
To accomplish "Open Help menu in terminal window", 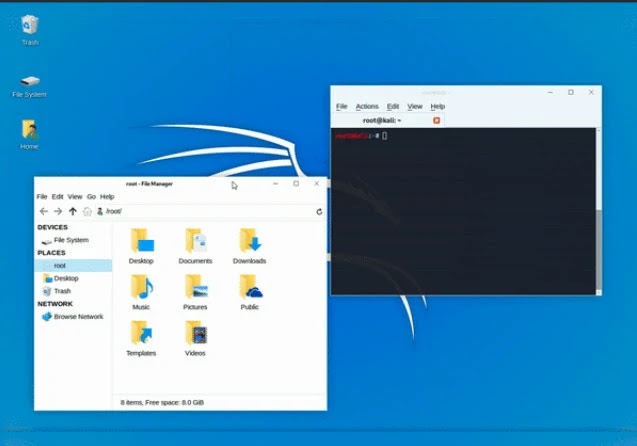I will [438, 106].
